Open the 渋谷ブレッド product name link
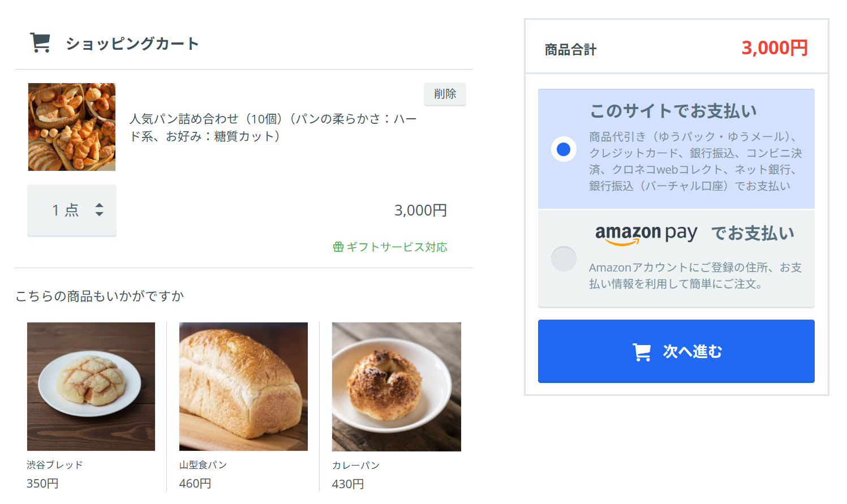 coord(55,465)
